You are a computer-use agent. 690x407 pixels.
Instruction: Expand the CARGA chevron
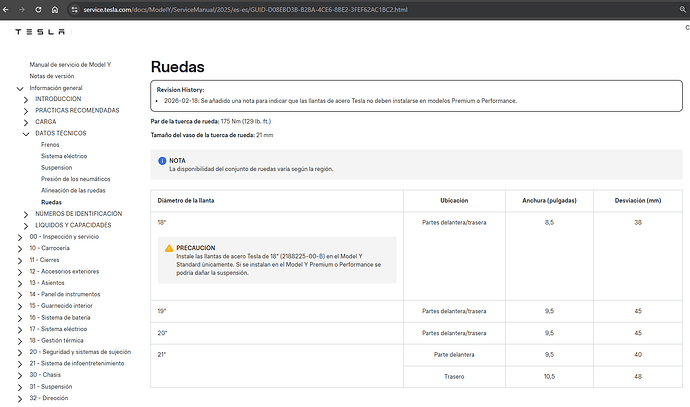26,123
